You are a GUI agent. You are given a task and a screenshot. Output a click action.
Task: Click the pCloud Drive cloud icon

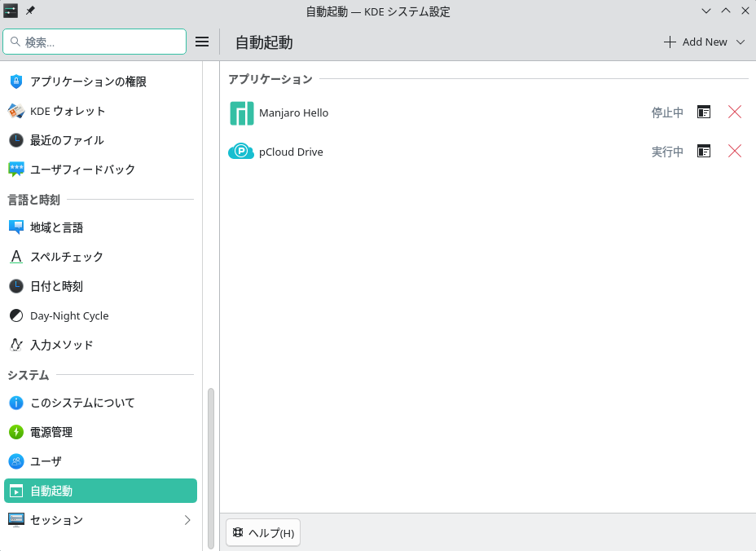coord(241,152)
